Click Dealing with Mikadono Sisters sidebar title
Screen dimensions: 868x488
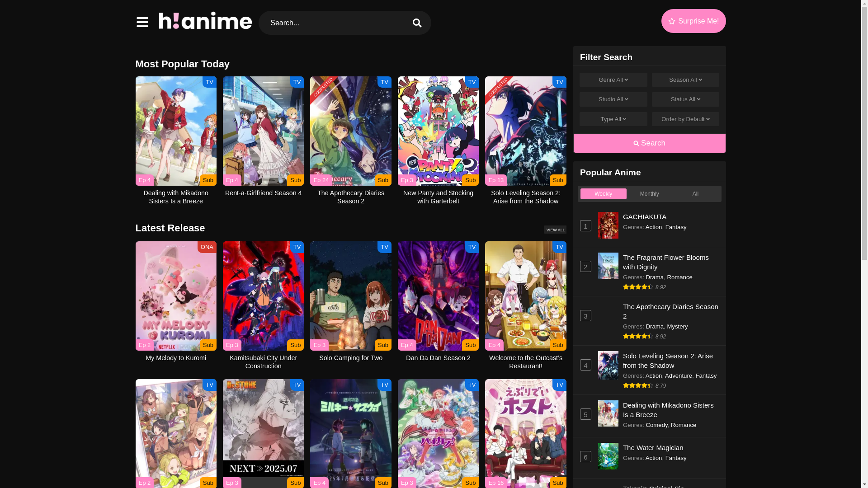point(668,410)
